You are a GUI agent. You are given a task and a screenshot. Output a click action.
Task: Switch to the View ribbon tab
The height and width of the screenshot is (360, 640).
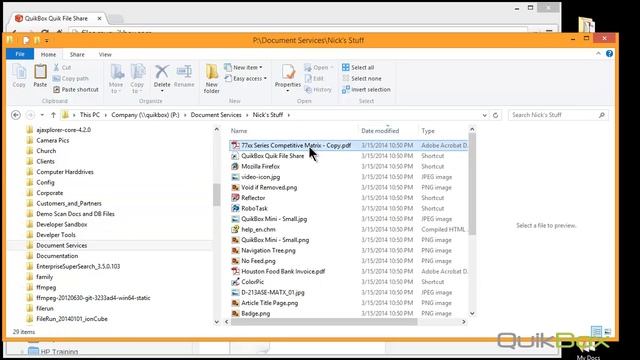(x=105, y=54)
